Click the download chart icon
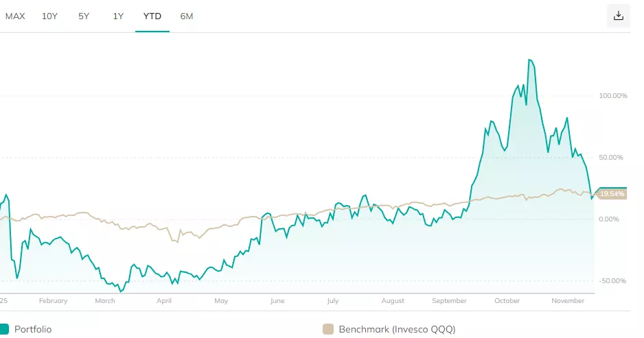The image size is (644, 338). point(618,16)
